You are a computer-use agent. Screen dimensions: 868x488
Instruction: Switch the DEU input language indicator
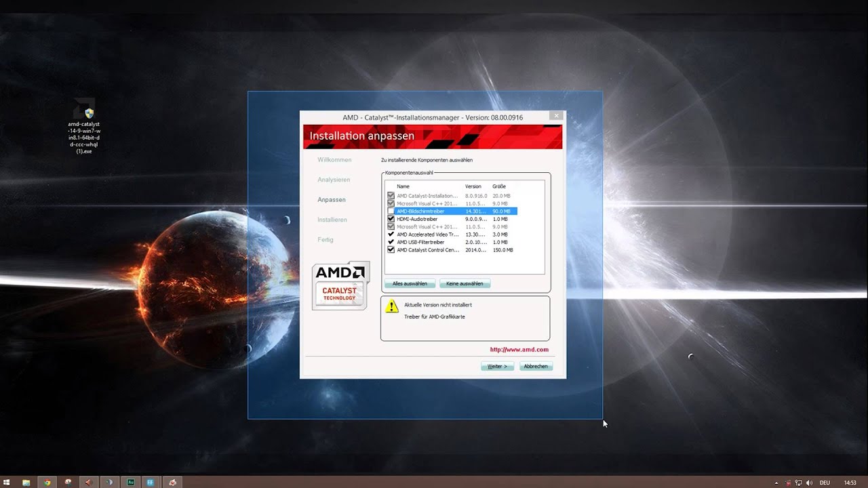coord(825,483)
